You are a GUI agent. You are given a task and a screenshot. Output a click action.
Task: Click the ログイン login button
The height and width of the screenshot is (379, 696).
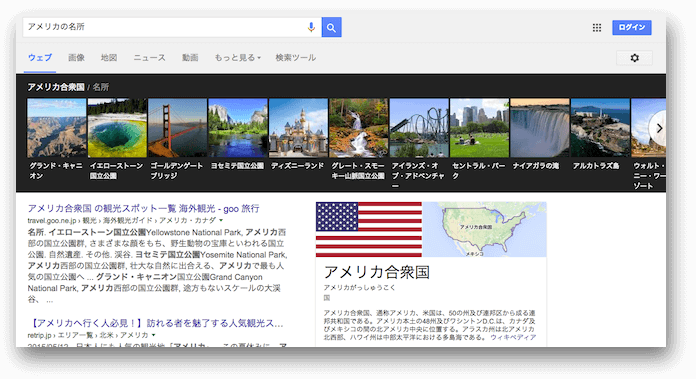(x=632, y=27)
